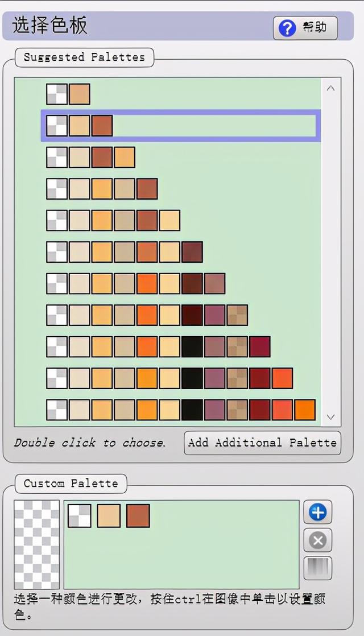Click dark brown last swatch in six-color row
364x636 pixels.
click(192, 252)
